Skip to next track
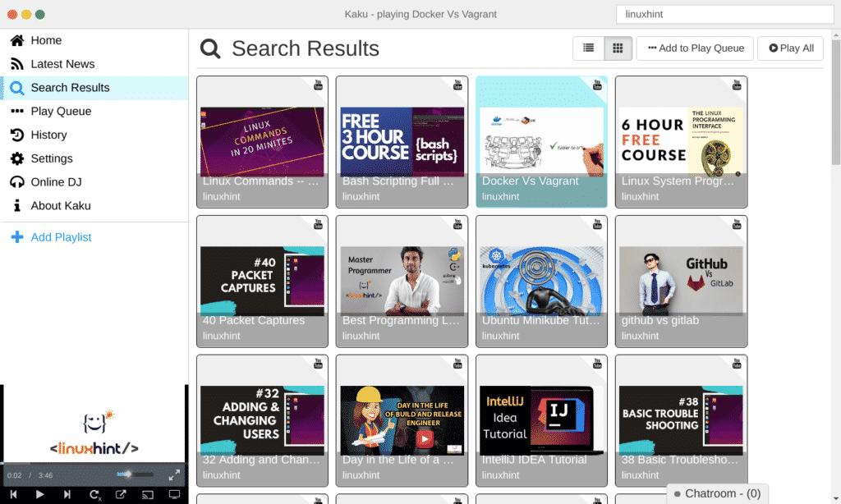 (67, 494)
